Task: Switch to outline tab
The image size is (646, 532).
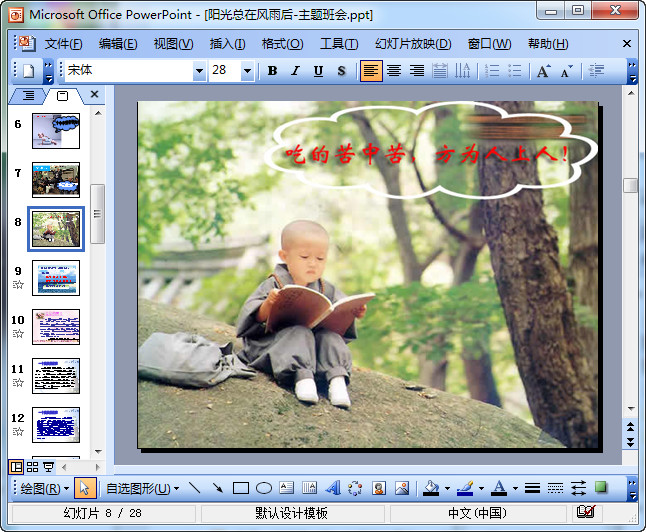Action: point(28,96)
